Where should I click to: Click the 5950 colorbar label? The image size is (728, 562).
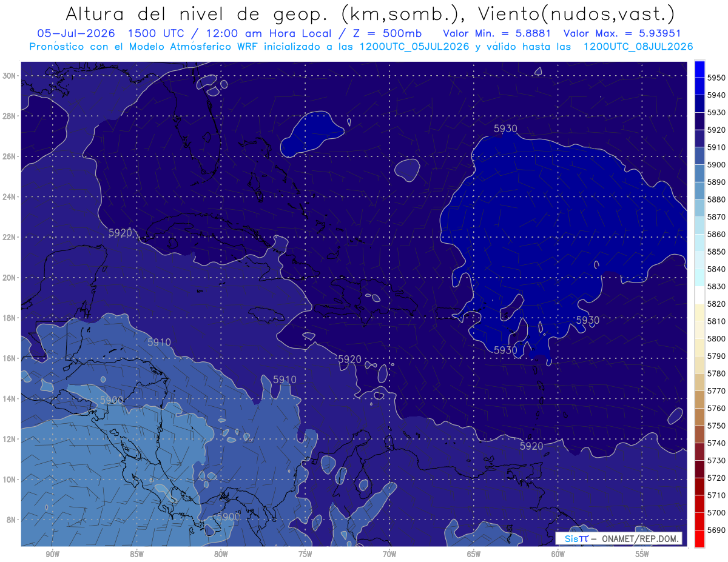point(716,78)
